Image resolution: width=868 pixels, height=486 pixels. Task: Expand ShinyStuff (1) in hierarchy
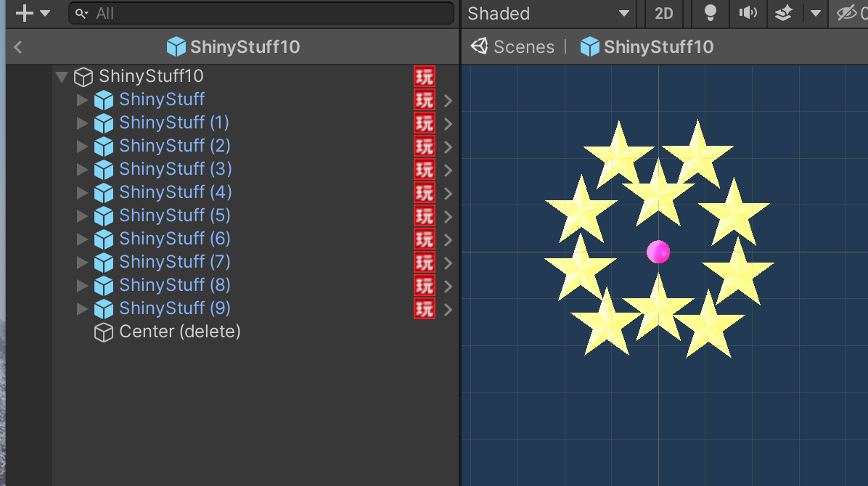coord(83,123)
